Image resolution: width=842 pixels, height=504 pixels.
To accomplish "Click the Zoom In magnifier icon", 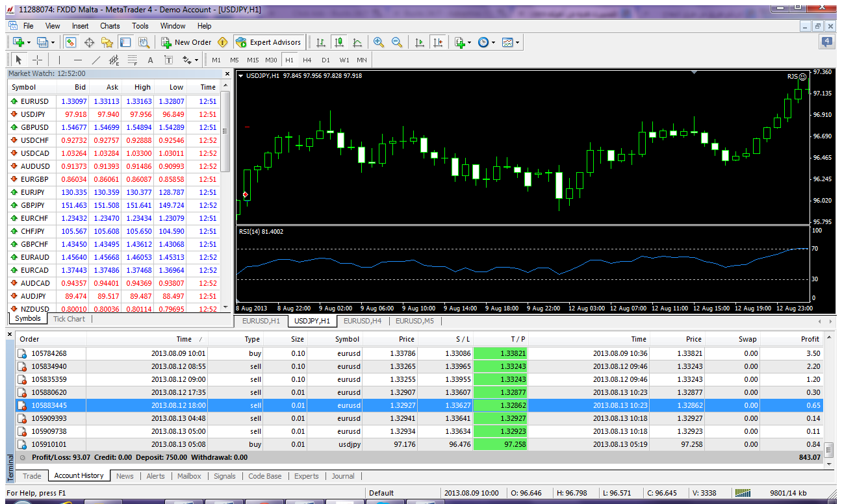I will (379, 42).
